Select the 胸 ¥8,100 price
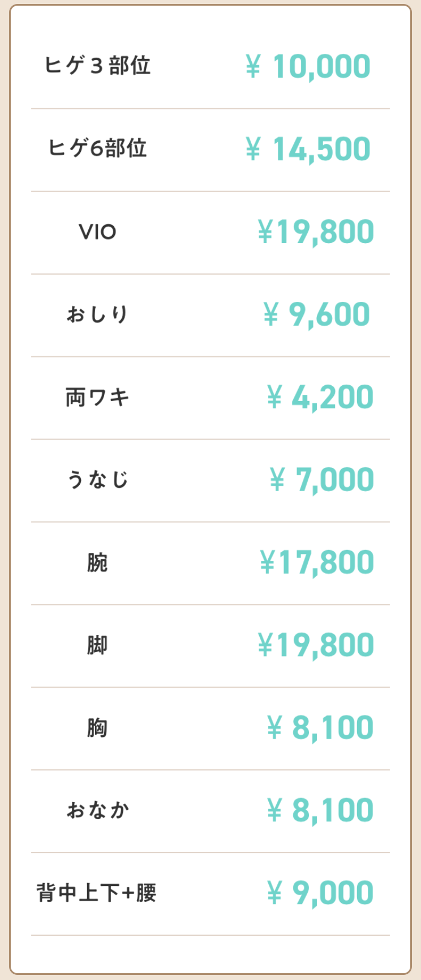The width and height of the screenshot is (421, 980). (320, 728)
